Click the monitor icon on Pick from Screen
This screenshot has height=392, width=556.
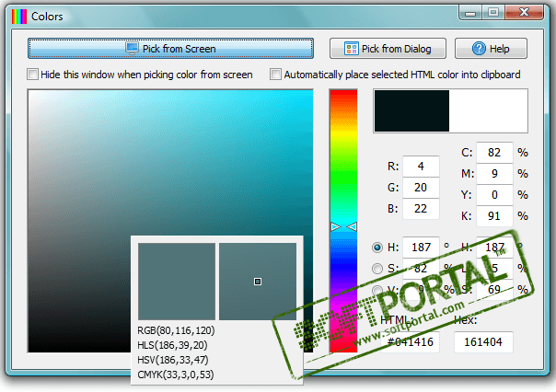click(x=133, y=49)
